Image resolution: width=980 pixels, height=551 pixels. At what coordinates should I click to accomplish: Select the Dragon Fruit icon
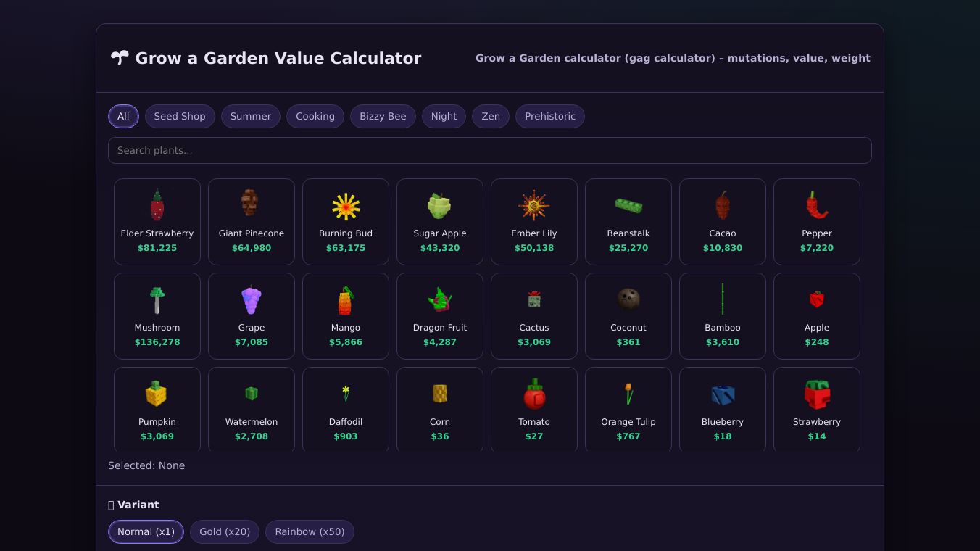click(440, 299)
